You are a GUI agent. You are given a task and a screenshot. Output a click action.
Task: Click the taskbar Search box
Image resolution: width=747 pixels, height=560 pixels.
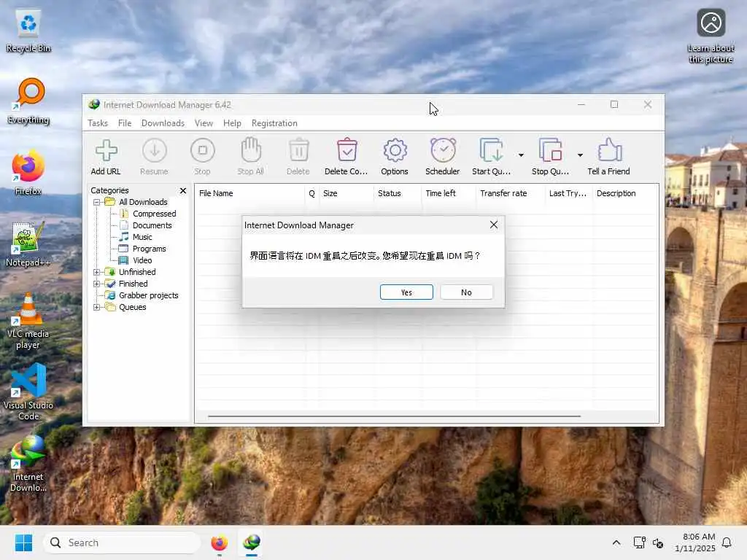(x=122, y=542)
